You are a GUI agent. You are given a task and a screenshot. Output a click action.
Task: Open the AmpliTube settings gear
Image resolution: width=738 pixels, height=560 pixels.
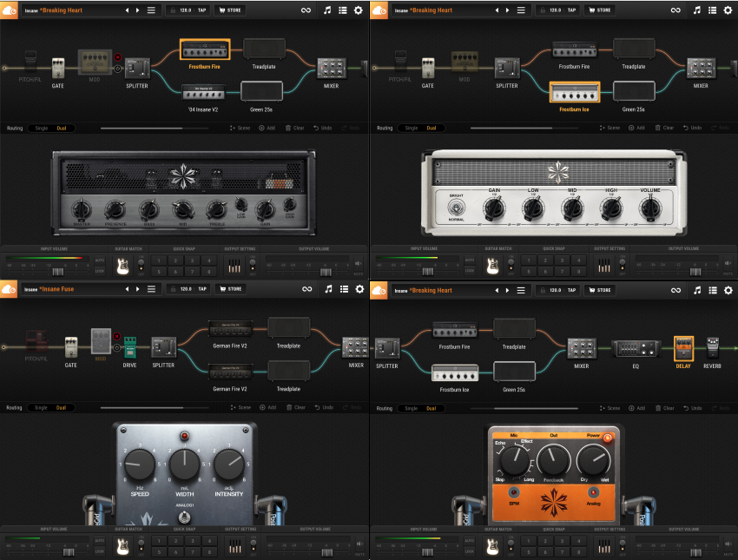pos(358,10)
